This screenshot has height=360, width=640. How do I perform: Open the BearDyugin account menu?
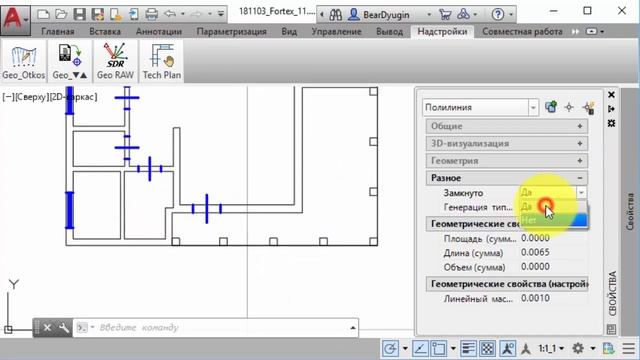(x=386, y=15)
